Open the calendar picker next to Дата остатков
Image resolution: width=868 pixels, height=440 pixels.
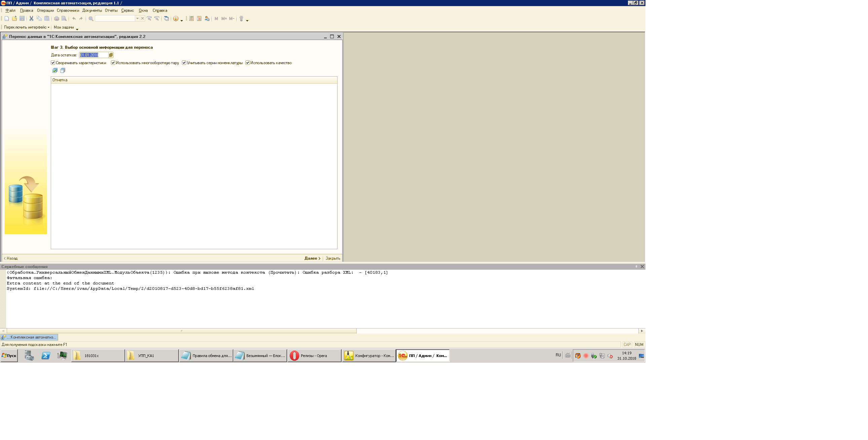111,55
